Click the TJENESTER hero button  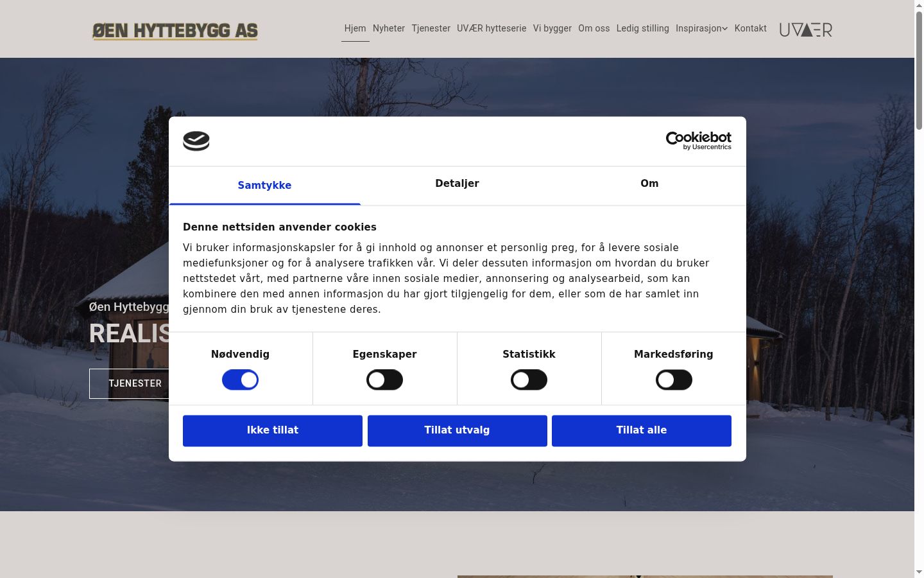(135, 383)
